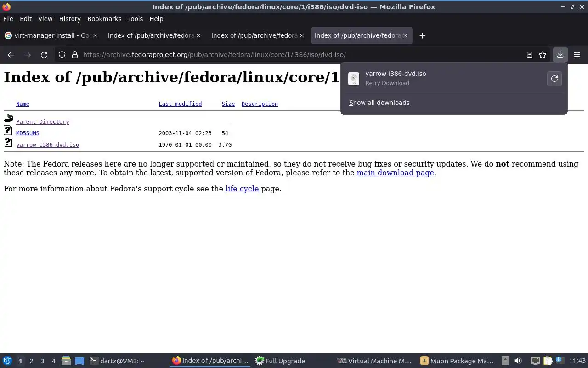
Task: Close the active Index of /pub/archive tab
Action: click(405, 35)
